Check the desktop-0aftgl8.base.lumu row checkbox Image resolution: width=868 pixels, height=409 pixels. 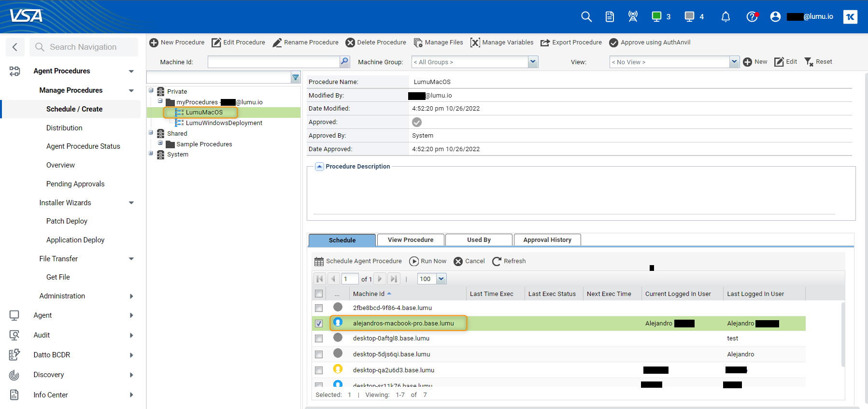click(319, 338)
